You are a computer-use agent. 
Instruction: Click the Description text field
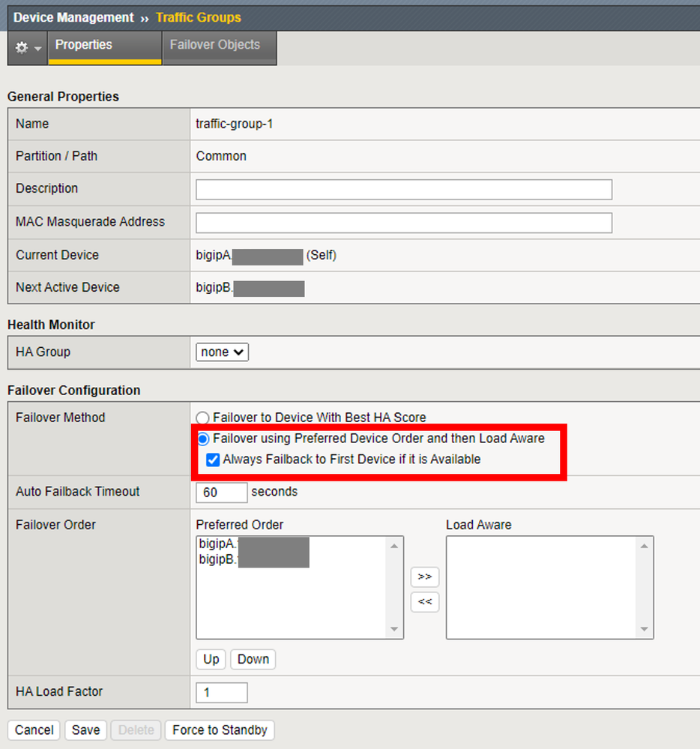(x=404, y=190)
